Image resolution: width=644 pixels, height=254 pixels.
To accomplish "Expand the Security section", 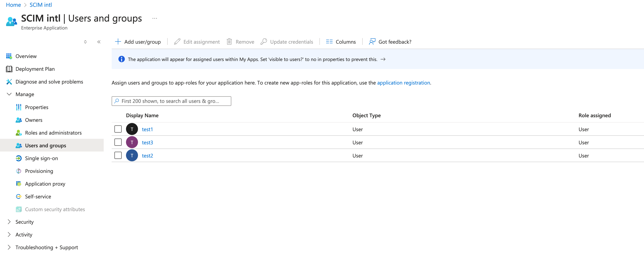I will pos(9,222).
